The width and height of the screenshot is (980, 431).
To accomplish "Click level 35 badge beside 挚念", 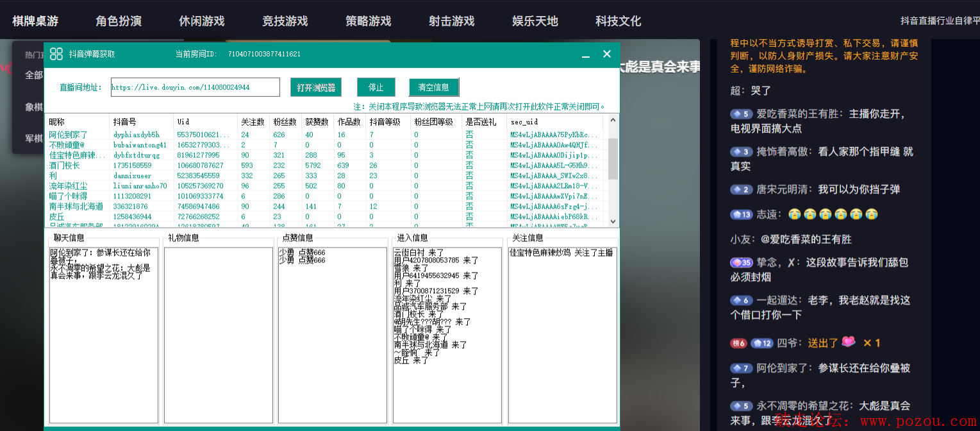I will 742,263.
